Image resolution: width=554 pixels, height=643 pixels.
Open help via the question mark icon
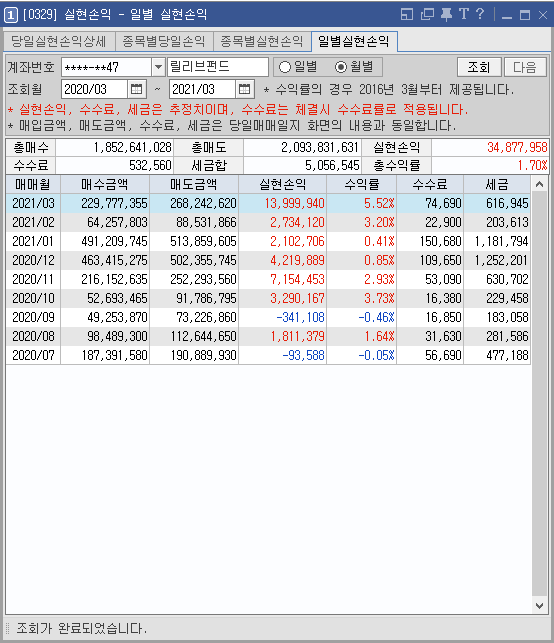[x=480, y=14]
